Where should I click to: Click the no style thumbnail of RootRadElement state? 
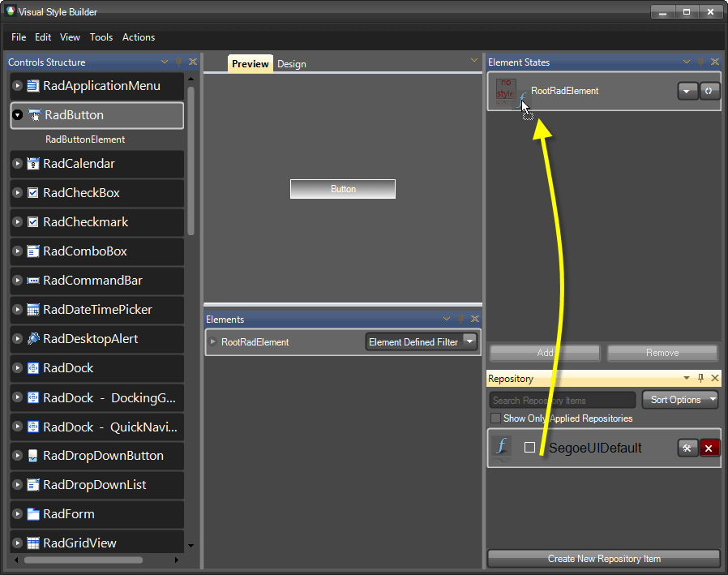[x=506, y=89]
